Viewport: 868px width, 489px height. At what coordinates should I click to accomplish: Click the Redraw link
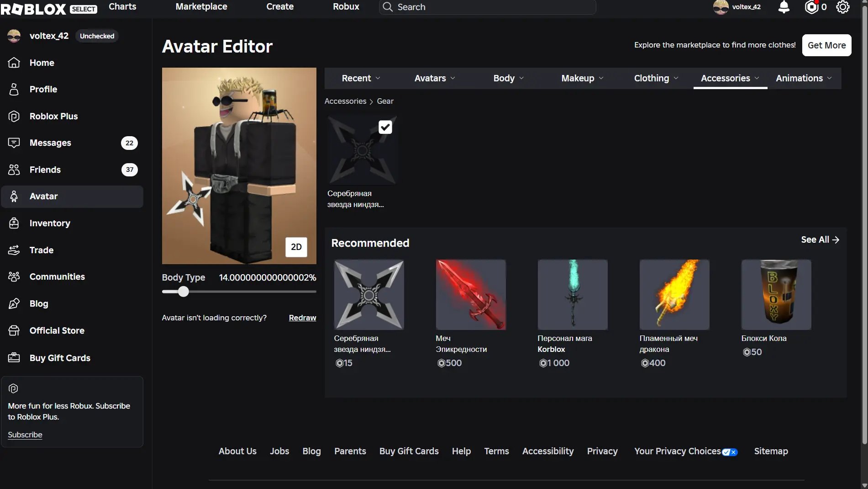coord(302,318)
